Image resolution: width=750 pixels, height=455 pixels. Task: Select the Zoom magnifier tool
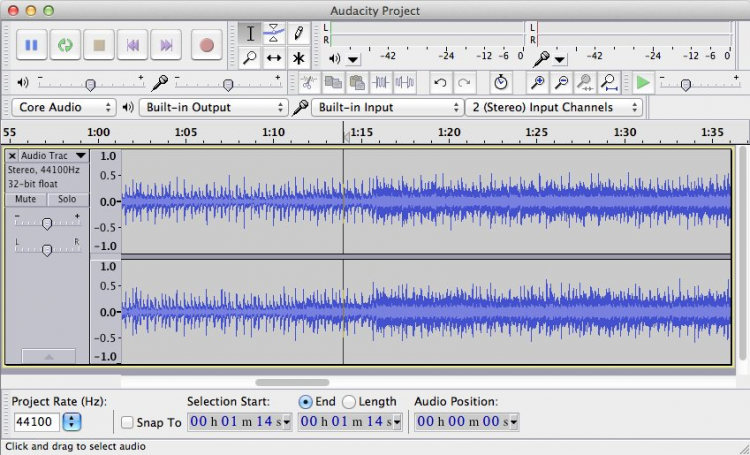point(250,58)
